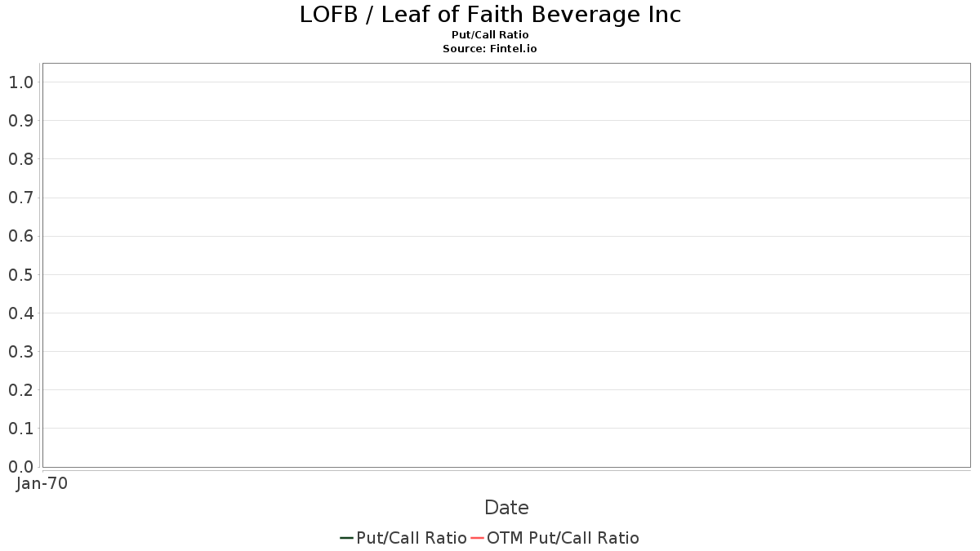Image resolution: width=980 pixels, height=551 pixels.
Task: Toggle the OTM Put/Call Ratio legend label
Action: [563, 538]
